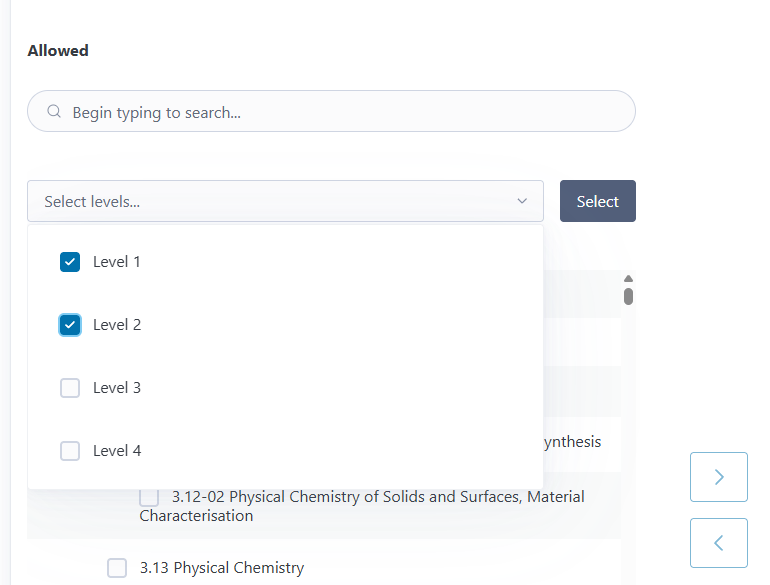This screenshot has width=770, height=585.
Task: Choose the Level 3 option label
Action: point(117,388)
